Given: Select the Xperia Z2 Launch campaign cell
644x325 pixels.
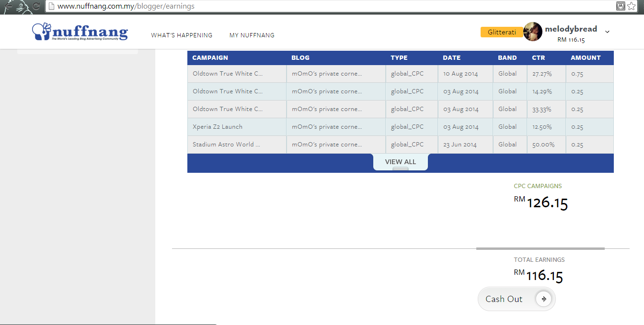Looking at the screenshot, I should pos(237,127).
